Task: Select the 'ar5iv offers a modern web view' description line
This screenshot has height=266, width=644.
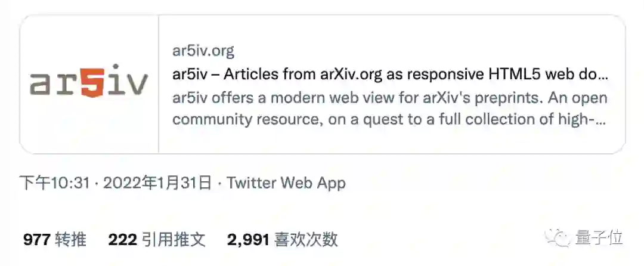Action: click(x=390, y=98)
